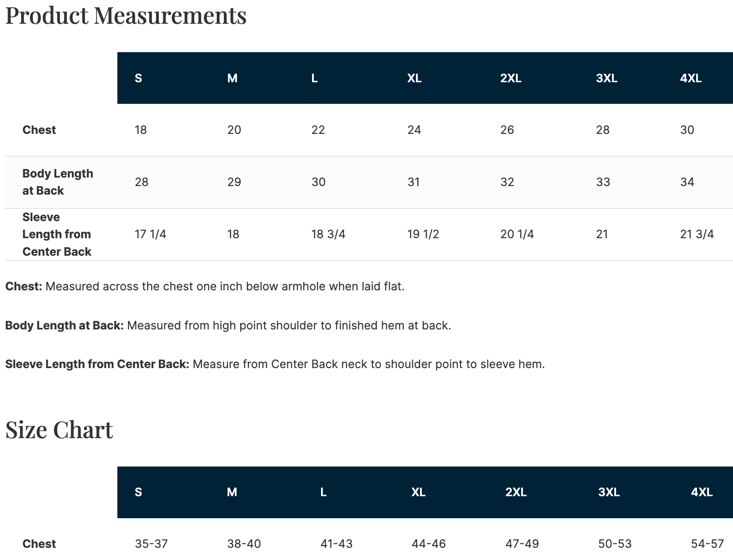
Task: Click the 35-37 chest range cell
Action: [151, 544]
